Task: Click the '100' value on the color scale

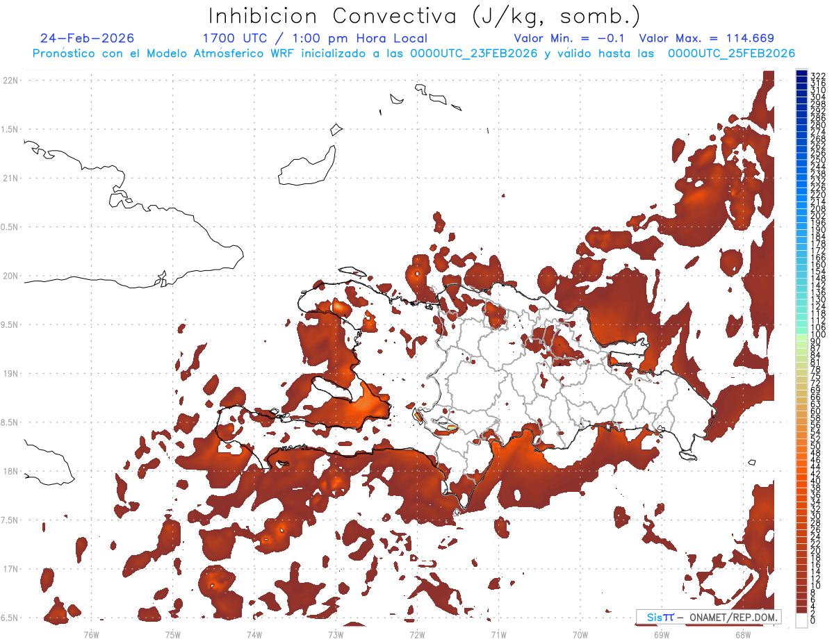Action: point(818,336)
